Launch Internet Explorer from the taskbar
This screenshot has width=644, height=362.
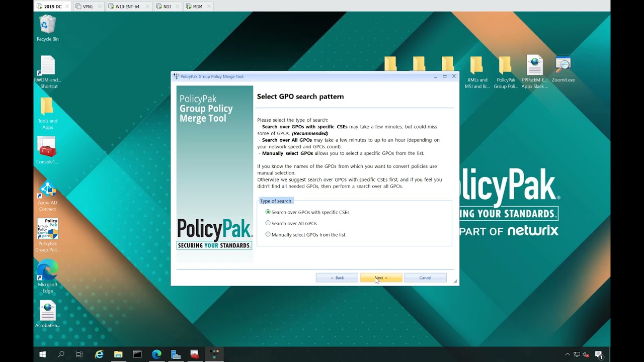[99, 354]
